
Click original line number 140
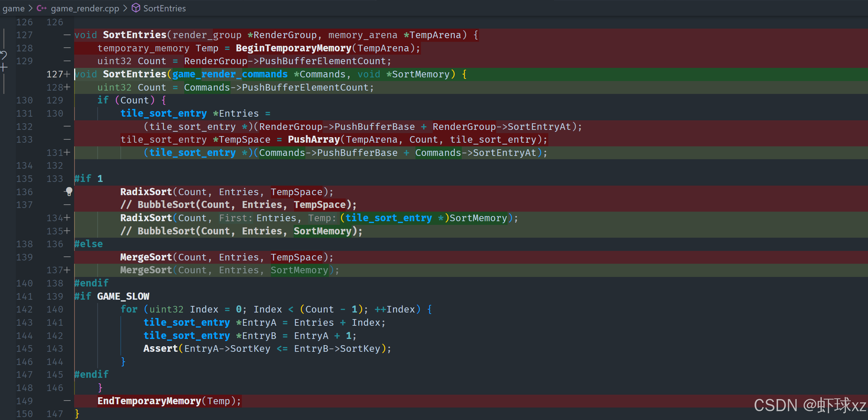(25, 283)
